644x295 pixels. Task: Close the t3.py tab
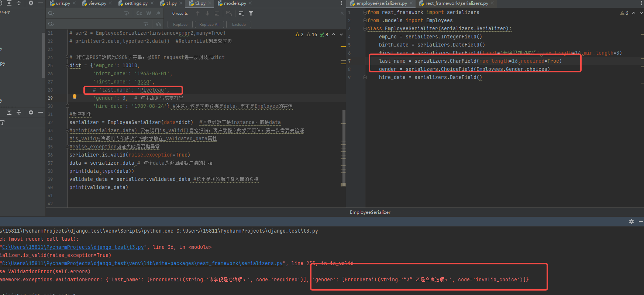tap(210, 3)
